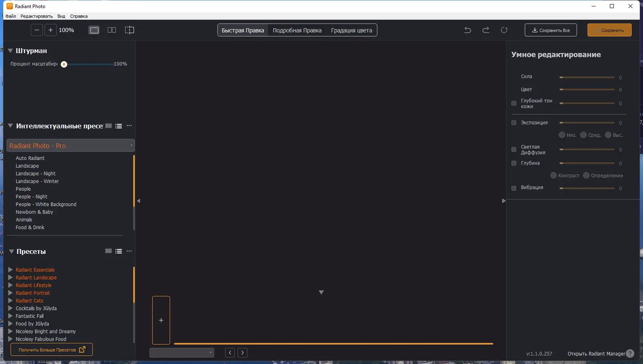Expand the Radiant Essentials preset group
This screenshot has height=364, width=643.
(x=11, y=270)
